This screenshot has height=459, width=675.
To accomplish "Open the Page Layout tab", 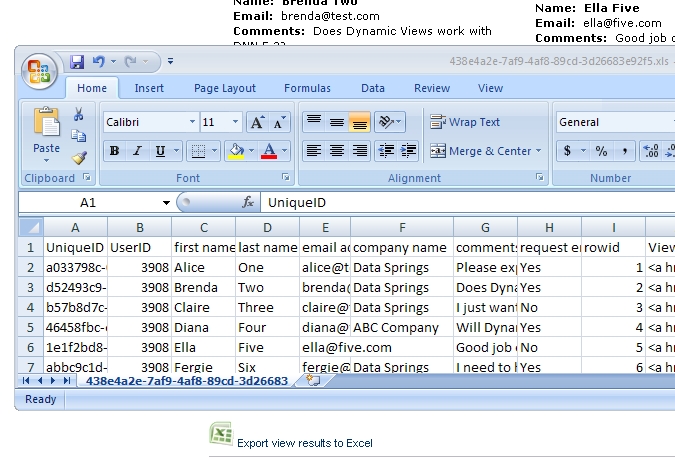I will [x=225, y=88].
